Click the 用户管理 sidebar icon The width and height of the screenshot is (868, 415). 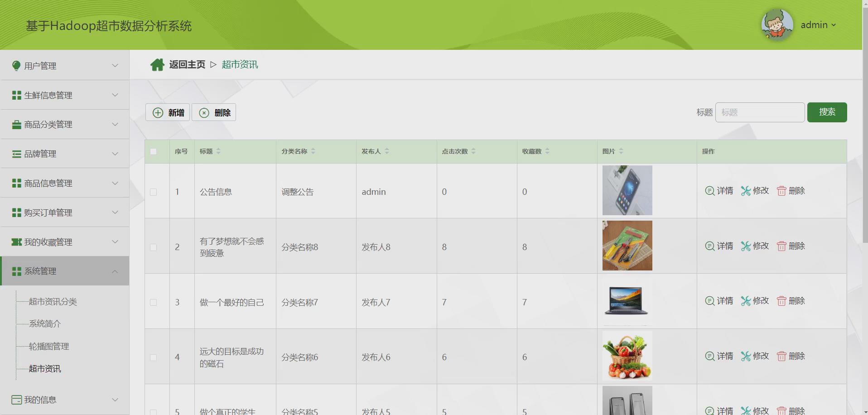pyautogui.click(x=16, y=66)
